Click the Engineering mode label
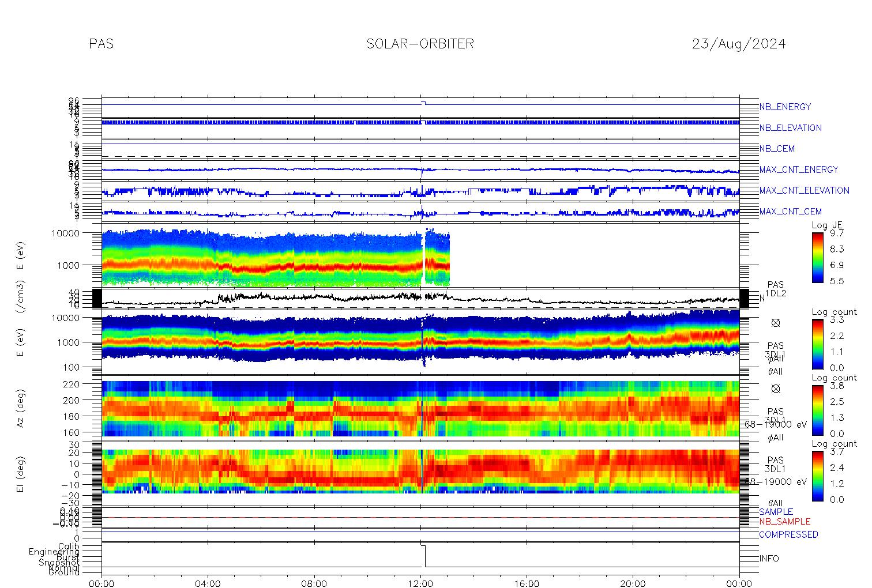872x588 pixels. [x=54, y=552]
